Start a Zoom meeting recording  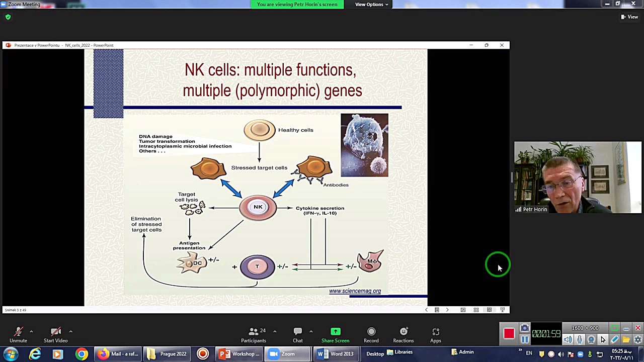pyautogui.click(x=371, y=335)
